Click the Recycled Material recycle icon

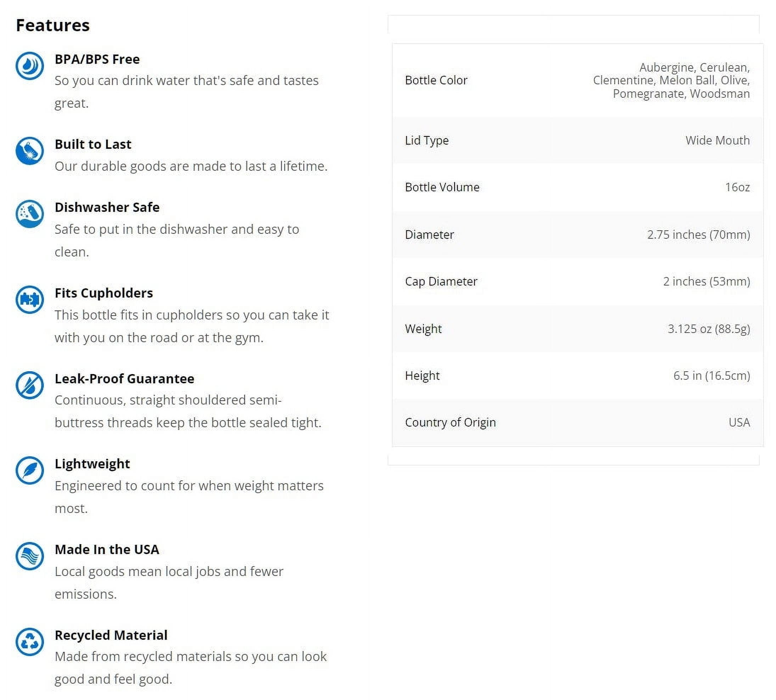[30, 642]
